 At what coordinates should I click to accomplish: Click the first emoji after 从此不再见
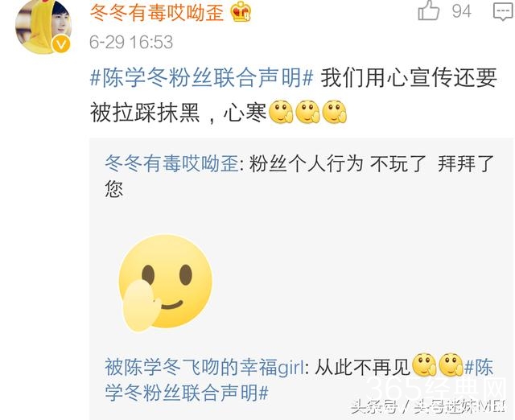pos(424,364)
